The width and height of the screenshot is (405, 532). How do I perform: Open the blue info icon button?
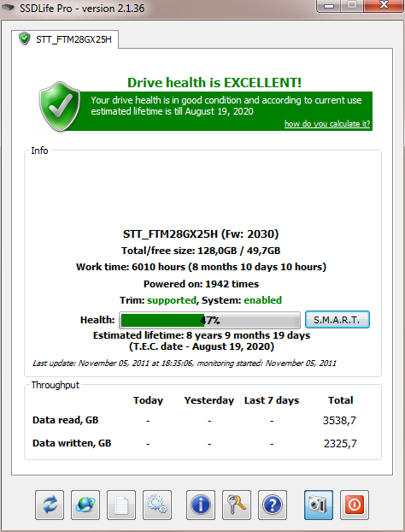[x=201, y=505]
